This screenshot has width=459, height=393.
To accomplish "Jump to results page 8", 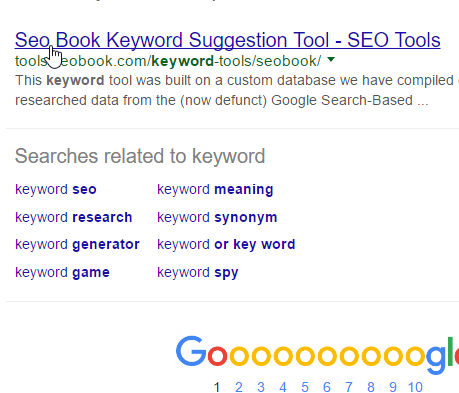I will click(x=371, y=387).
